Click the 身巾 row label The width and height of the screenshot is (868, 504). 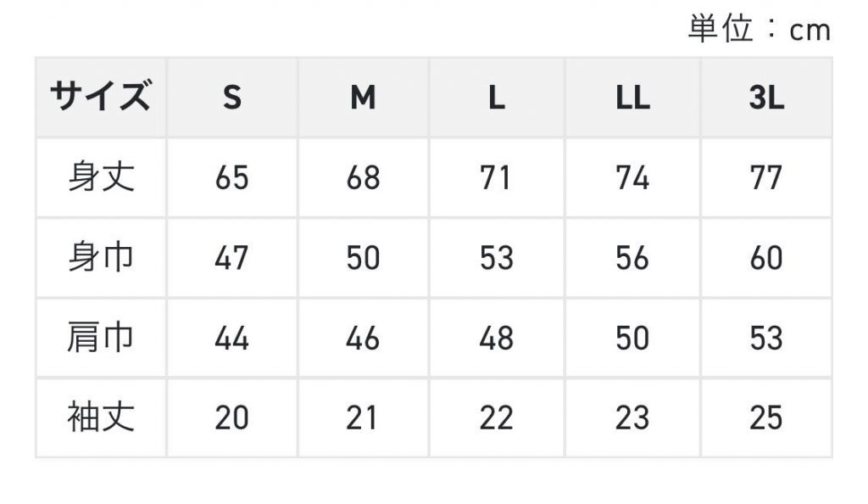101,258
